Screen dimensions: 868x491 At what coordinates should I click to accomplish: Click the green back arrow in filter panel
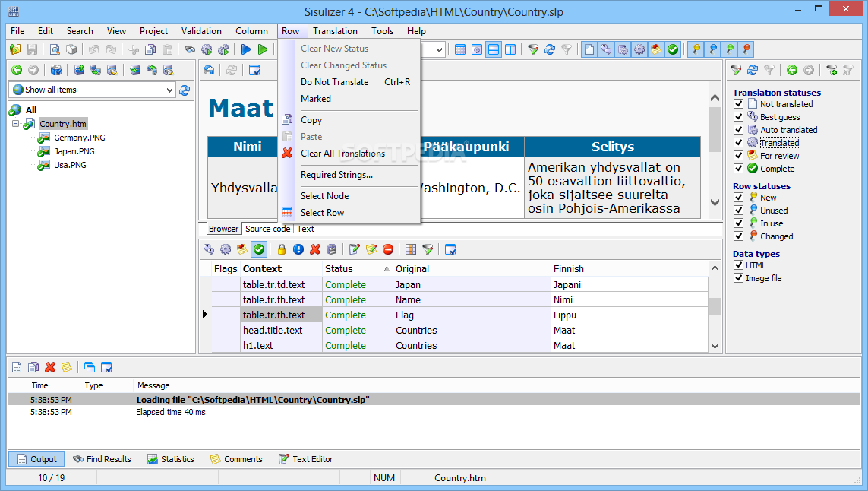click(x=792, y=70)
